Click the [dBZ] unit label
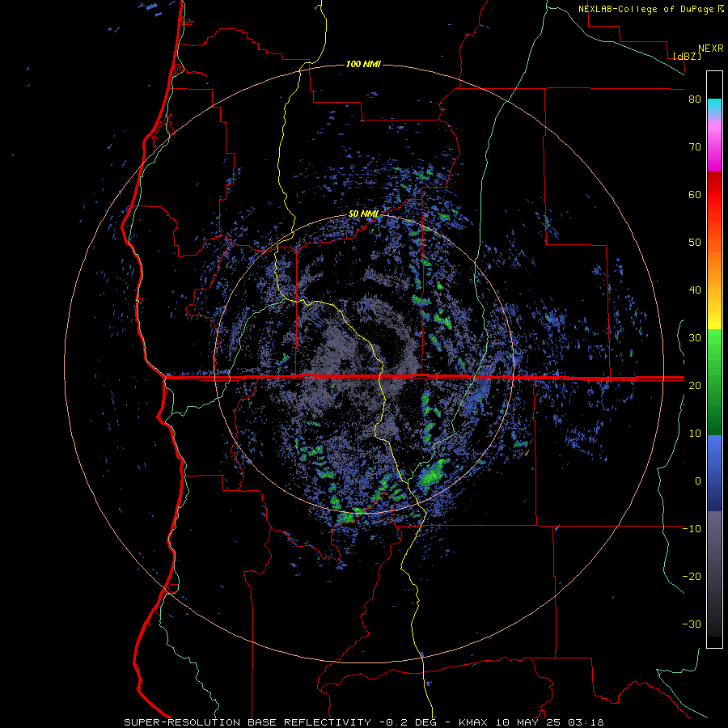This screenshot has height=728, width=728. (687, 56)
